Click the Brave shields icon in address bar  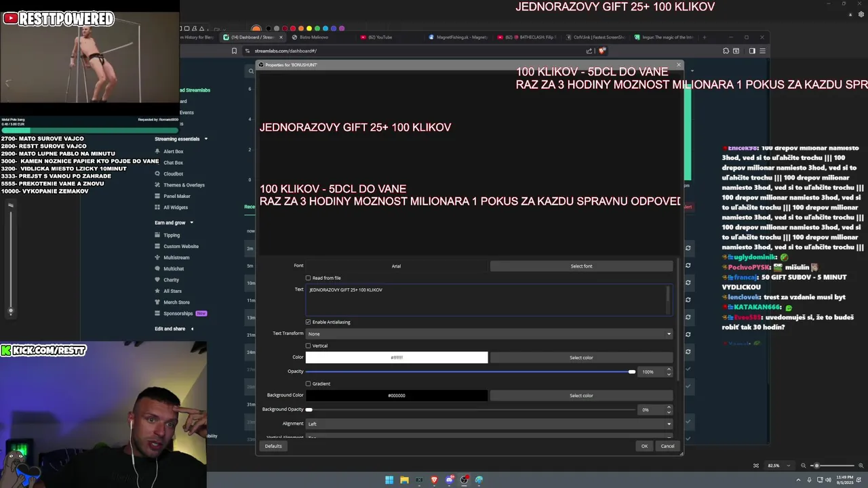coord(601,51)
